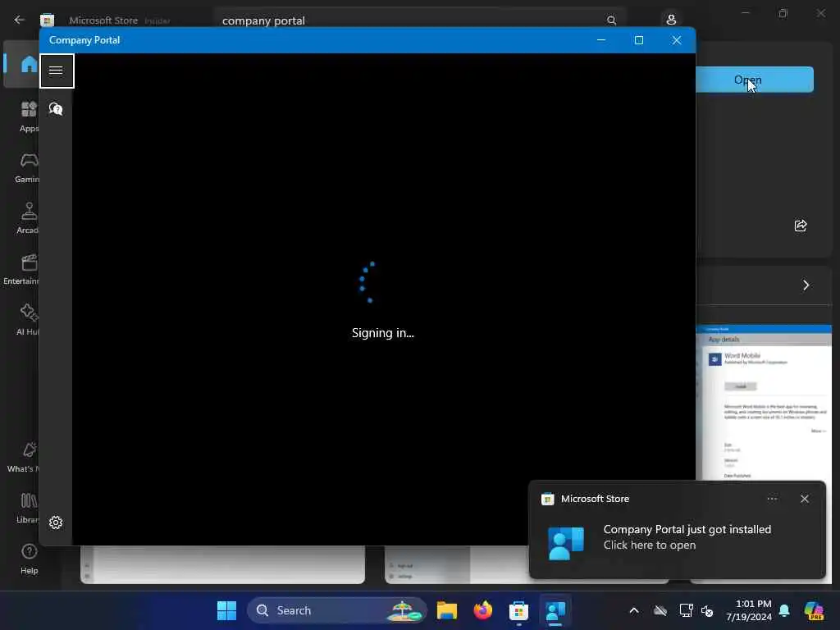Open the Apps section in Microsoft Store
Image resolution: width=840 pixels, height=630 pixels.
29,116
